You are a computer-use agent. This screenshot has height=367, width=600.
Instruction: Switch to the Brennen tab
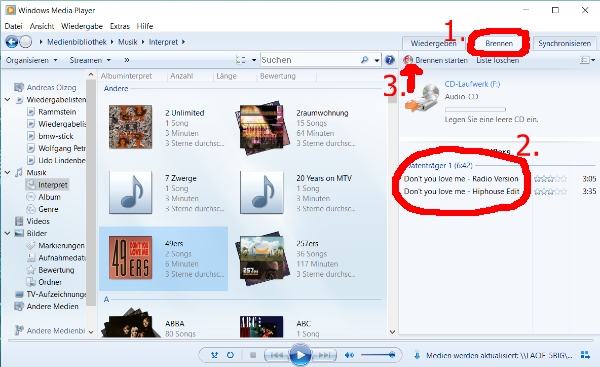coord(499,43)
